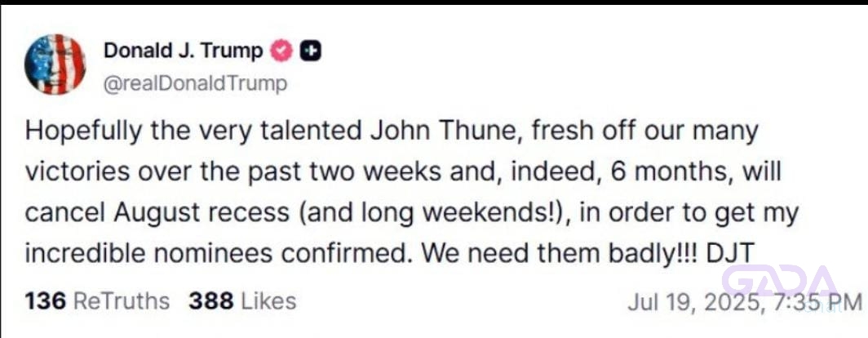
Task: View the 136 ReTruths list
Action: tap(97, 301)
